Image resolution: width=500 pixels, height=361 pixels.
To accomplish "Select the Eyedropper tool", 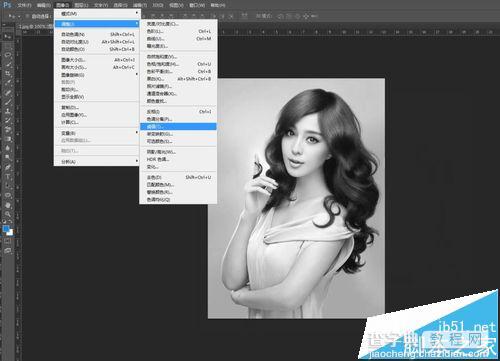I will (x=8, y=83).
